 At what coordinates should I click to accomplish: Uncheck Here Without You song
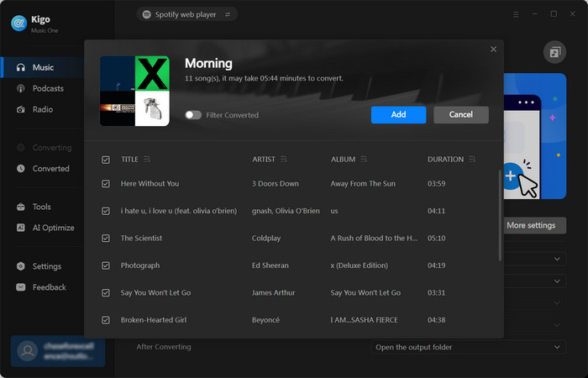click(106, 184)
